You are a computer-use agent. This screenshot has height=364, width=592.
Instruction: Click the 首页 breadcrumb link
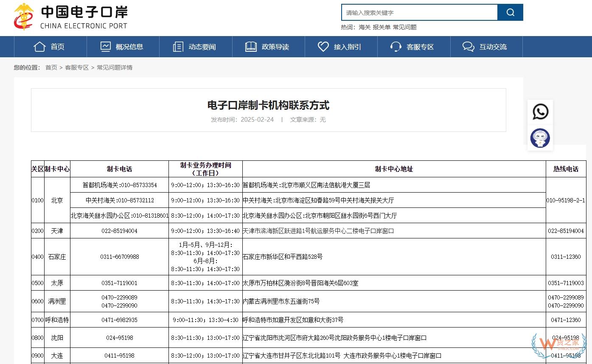click(51, 67)
